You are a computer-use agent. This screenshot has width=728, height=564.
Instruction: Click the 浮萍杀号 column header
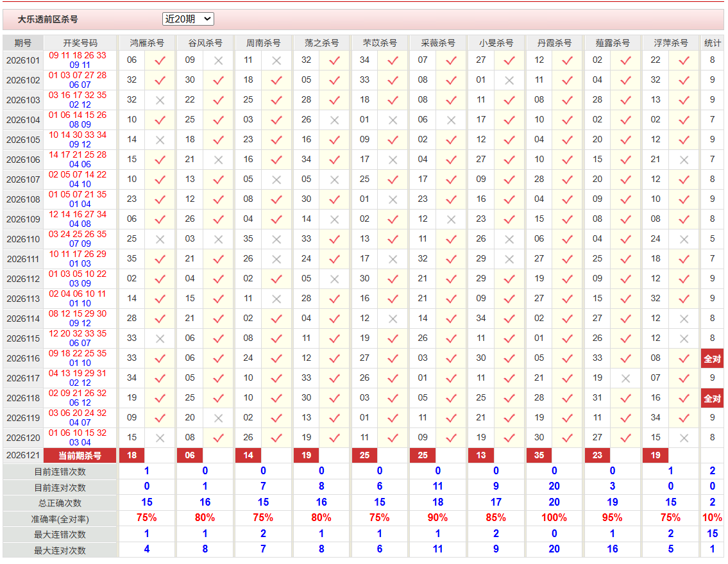671,43
